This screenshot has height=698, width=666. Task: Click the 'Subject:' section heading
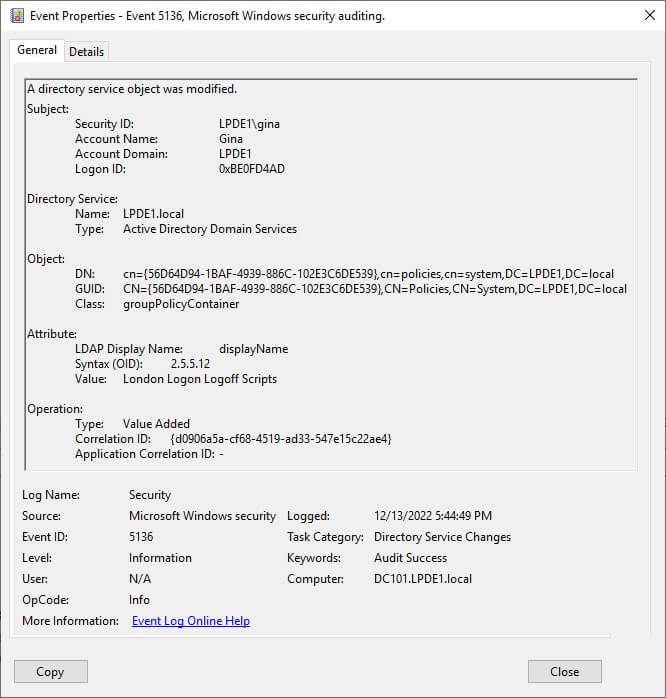point(48,109)
